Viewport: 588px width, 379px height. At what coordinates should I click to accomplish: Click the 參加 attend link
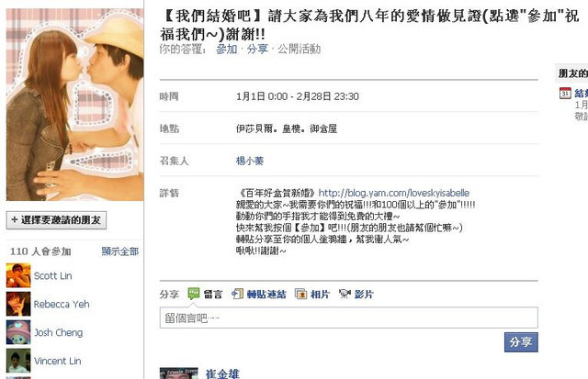[227, 49]
